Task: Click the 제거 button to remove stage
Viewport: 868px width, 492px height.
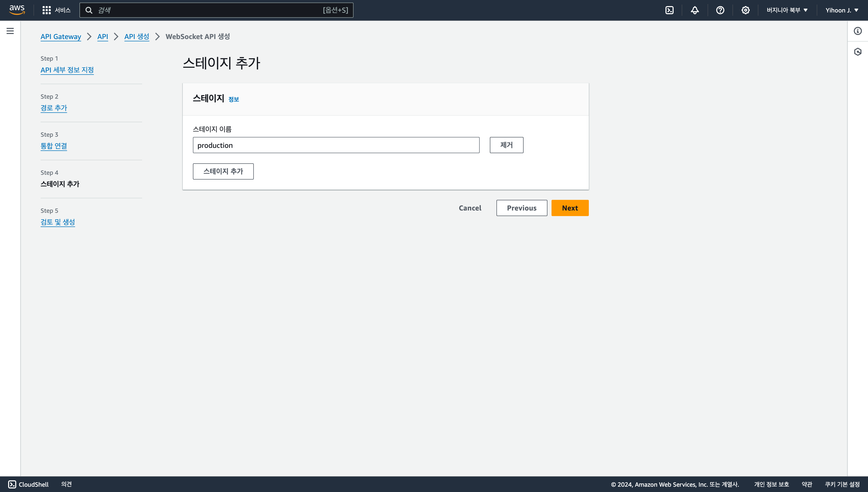Action: click(506, 145)
